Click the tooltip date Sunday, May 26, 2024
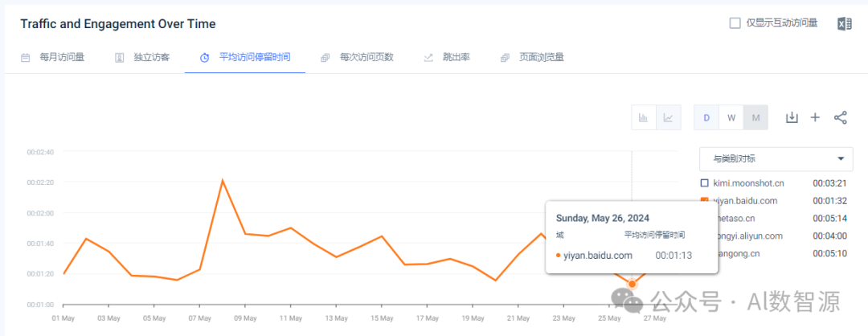 tap(602, 218)
